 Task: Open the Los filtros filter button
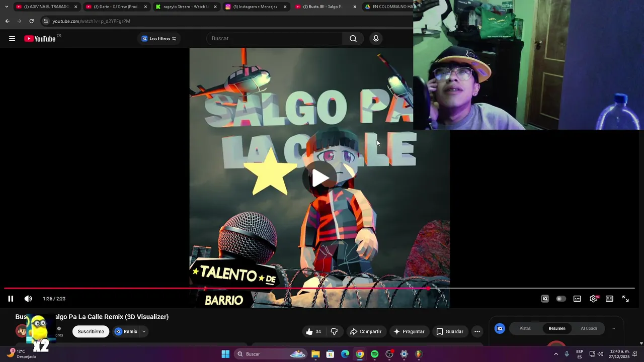[159, 39]
